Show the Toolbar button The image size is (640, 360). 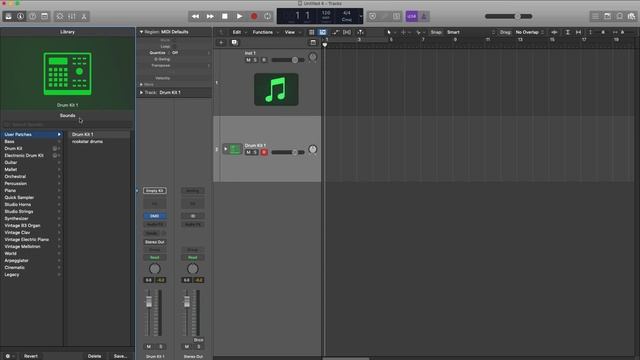pyautogui.click(x=44, y=16)
